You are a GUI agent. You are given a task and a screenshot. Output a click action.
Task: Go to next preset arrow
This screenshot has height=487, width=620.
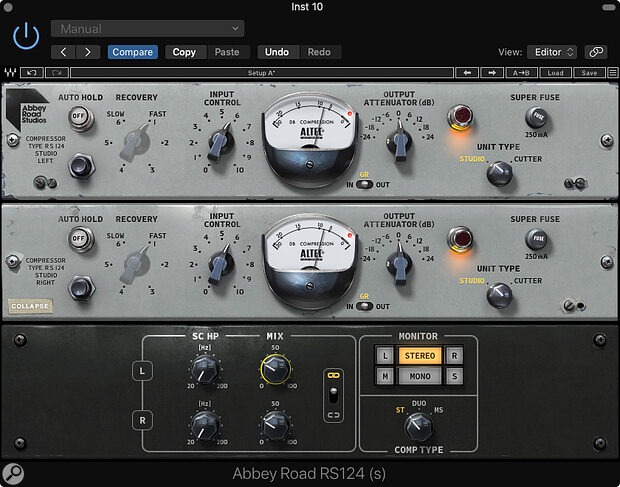(x=88, y=52)
